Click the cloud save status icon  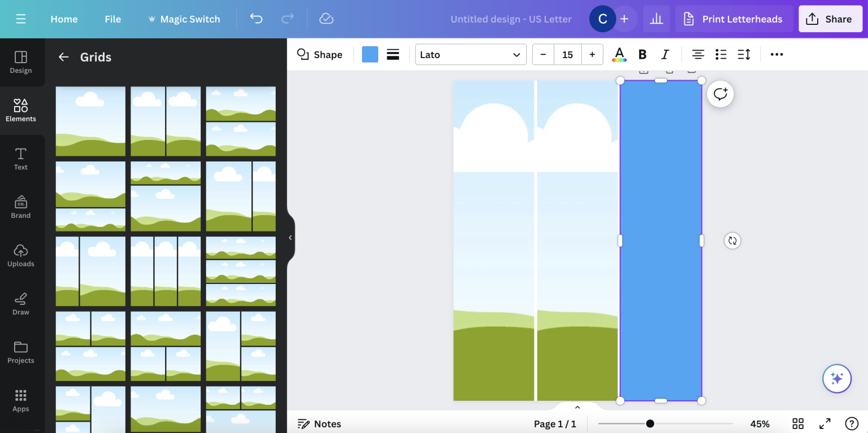[x=326, y=19]
